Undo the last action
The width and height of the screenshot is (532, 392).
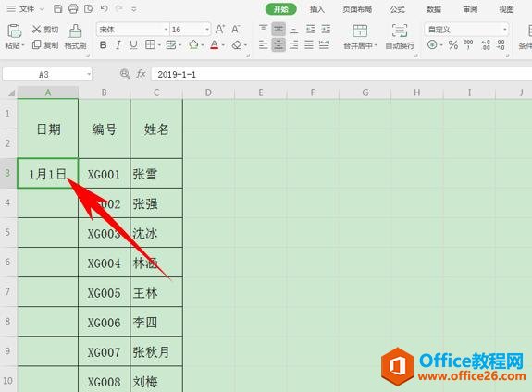point(105,9)
